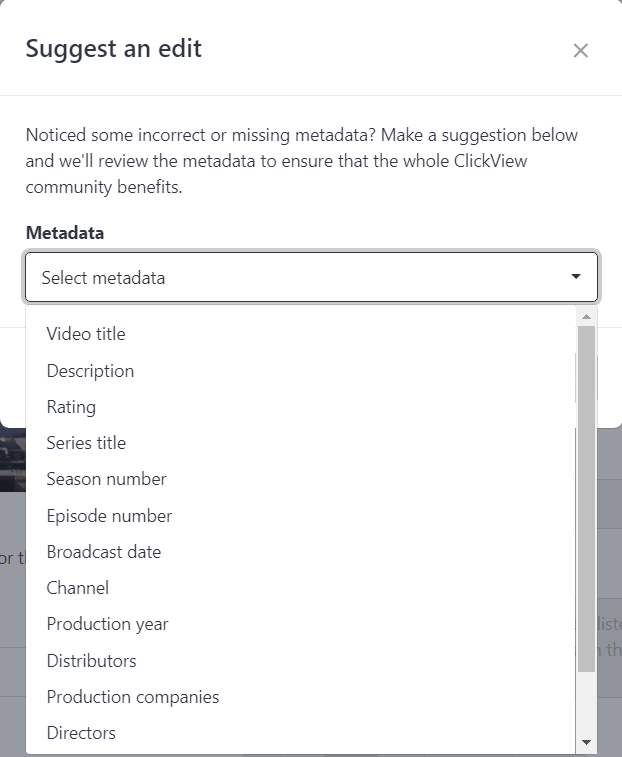Select Series title option

point(301,443)
